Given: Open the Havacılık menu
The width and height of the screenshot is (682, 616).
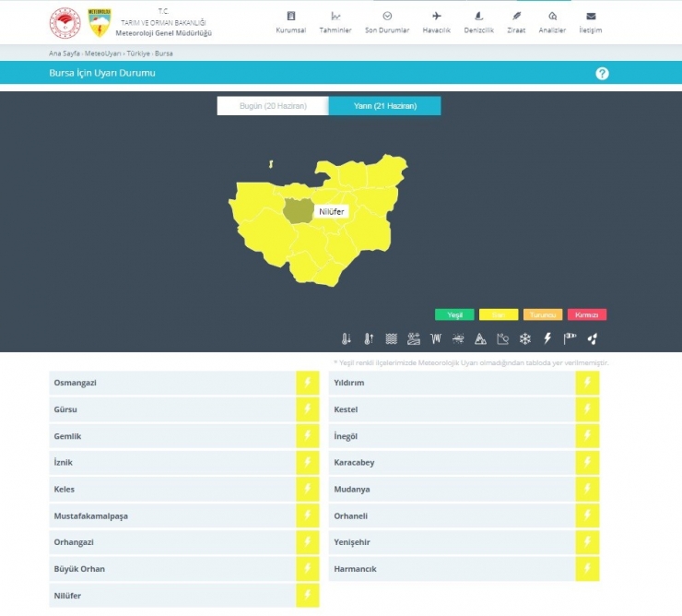Looking at the screenshot, I should 436,22.
